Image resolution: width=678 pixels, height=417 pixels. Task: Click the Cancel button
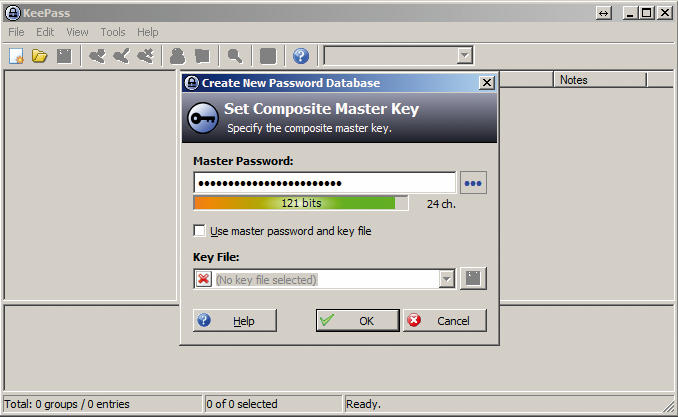pos(445,321)
